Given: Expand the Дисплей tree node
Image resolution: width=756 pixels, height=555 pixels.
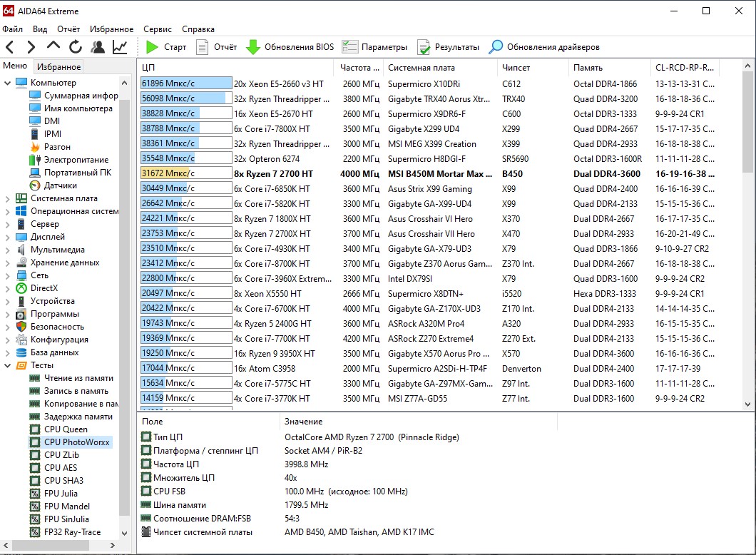Looking at the screenshot, I should pos(7,237).
